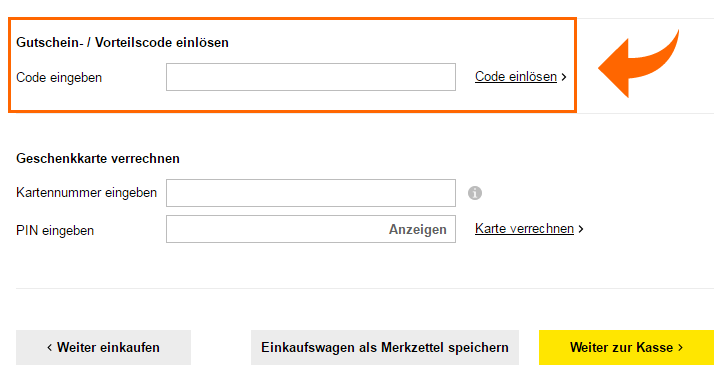Click the left chevron in Weiter einkaufen
Viewport: 727px width, 376px height.
(50, 347)
